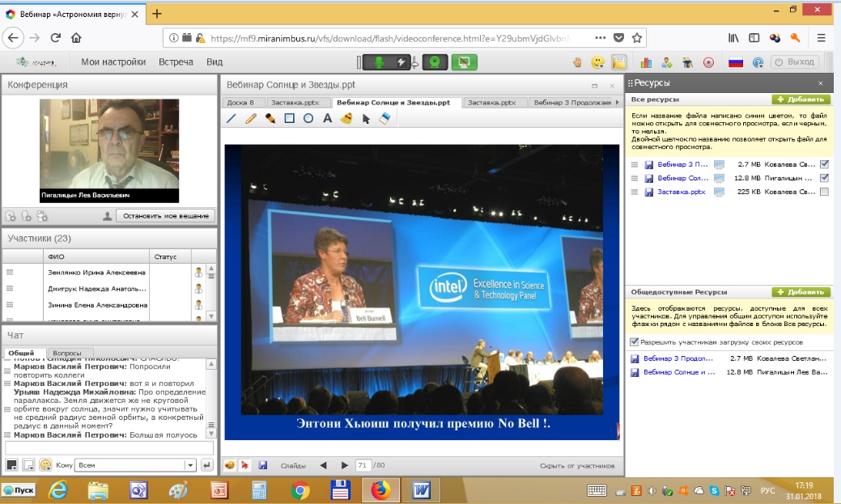Open Chrome in the Windows taskbar
The height and width of the screenshot is (504, 841).
tap(300, 490)
